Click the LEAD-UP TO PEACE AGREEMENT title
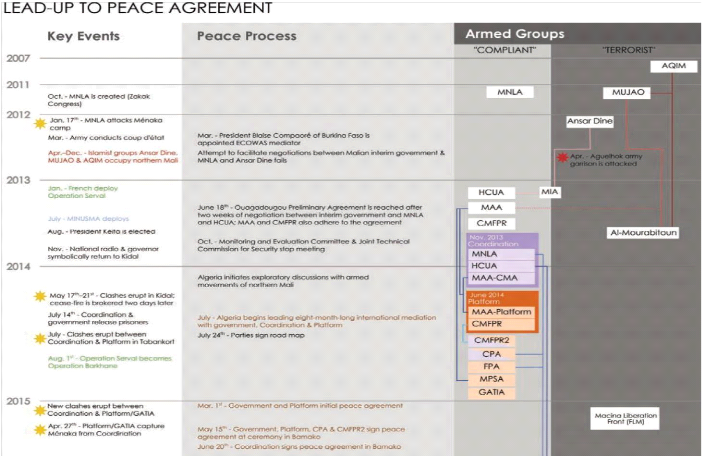Viewport: 717px width, 456px height. tap(138, 8)
